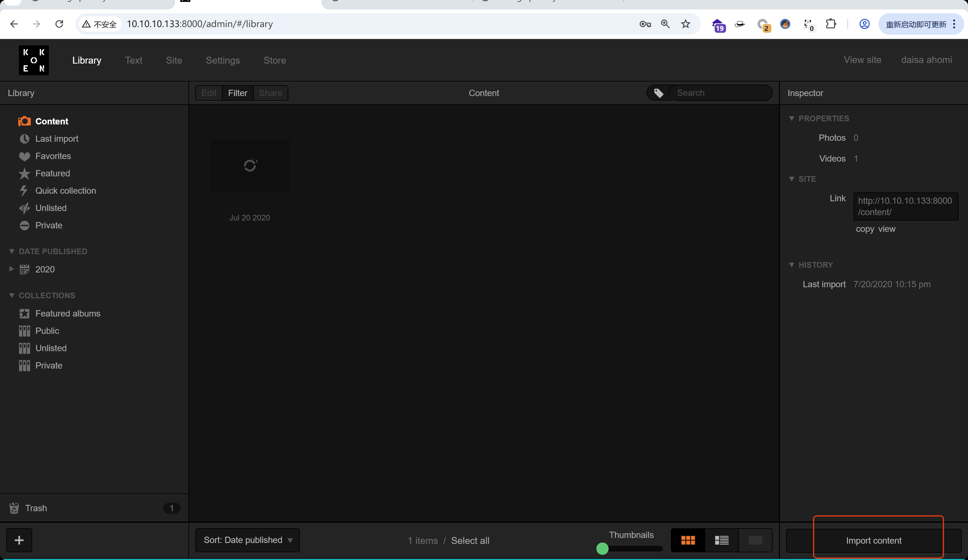Screen dimensions: 968x560
Task: Click the tag filter icon
Action: 658,93
